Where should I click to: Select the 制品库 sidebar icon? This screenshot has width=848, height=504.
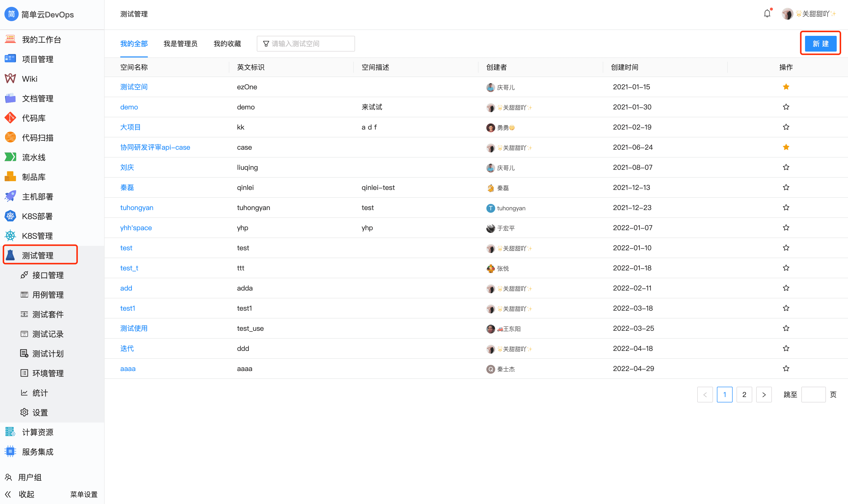click(x=10, y=177)
